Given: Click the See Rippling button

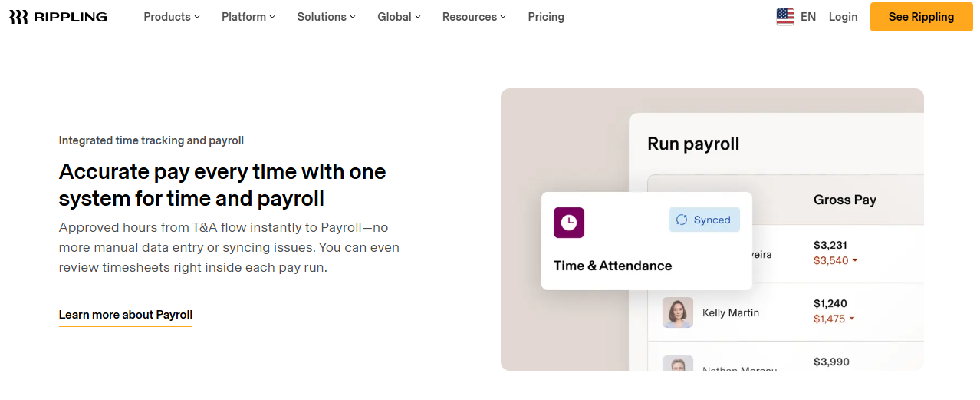Looking at the screenshot, I should point(921,17).
